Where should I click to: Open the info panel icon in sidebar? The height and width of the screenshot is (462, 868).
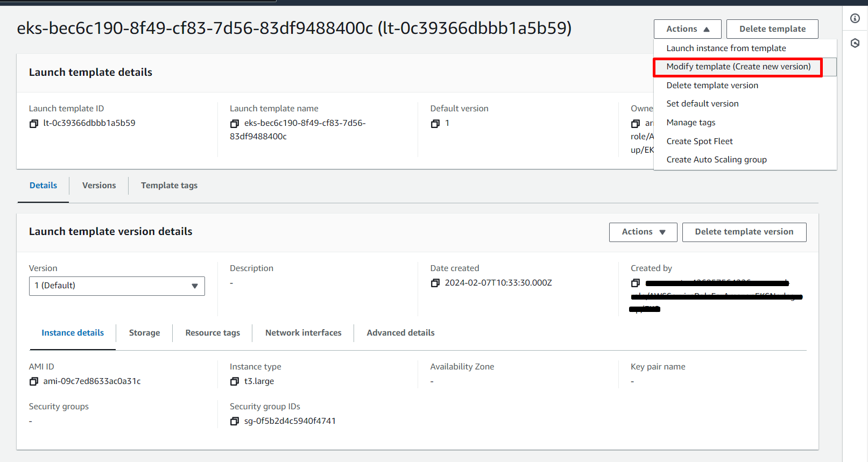pyautogui.click(x=855, y=18)
